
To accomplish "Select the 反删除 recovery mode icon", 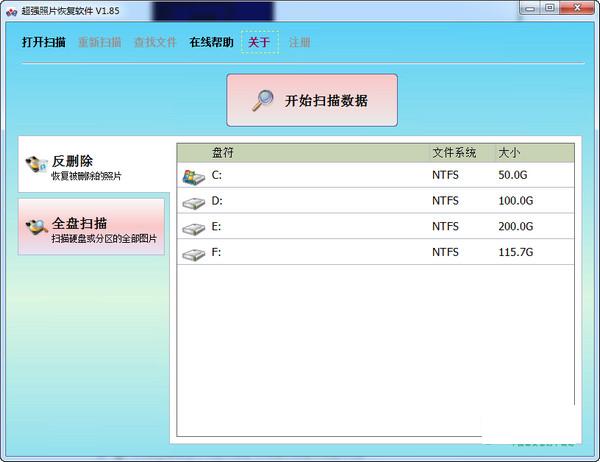I will click(x=37, y=165).
